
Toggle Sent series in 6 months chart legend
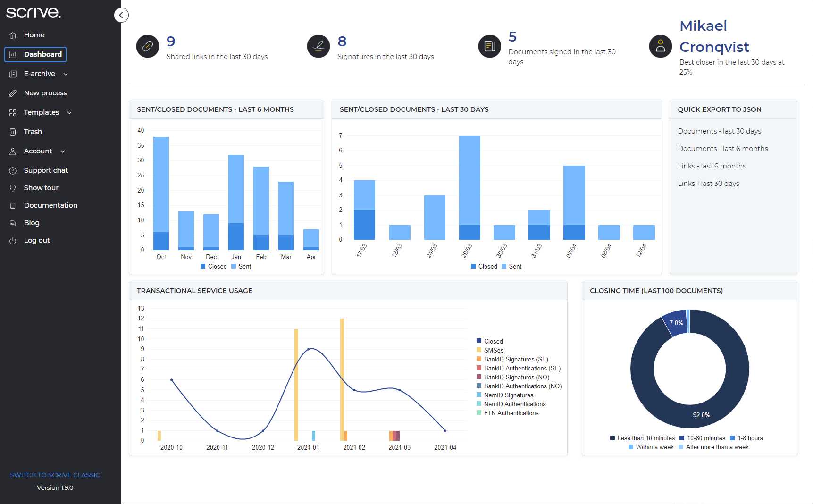tap(241, 266)
